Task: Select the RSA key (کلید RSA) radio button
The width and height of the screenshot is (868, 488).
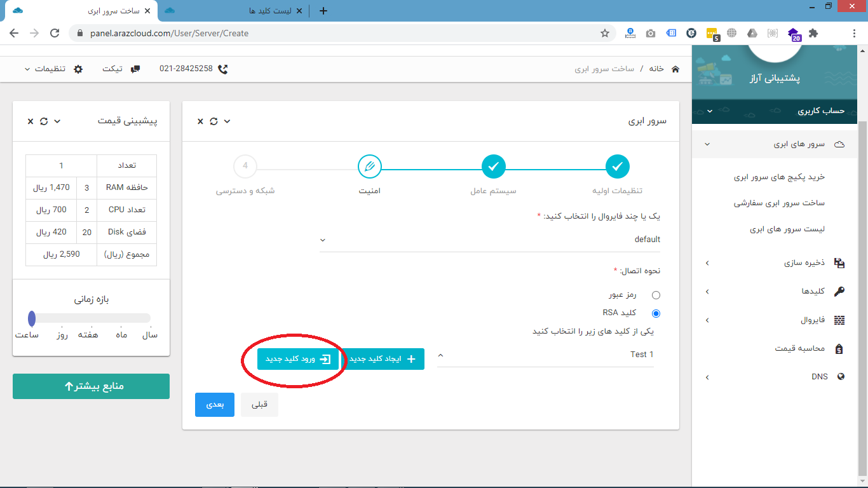Action: click(x=656, y=313)
